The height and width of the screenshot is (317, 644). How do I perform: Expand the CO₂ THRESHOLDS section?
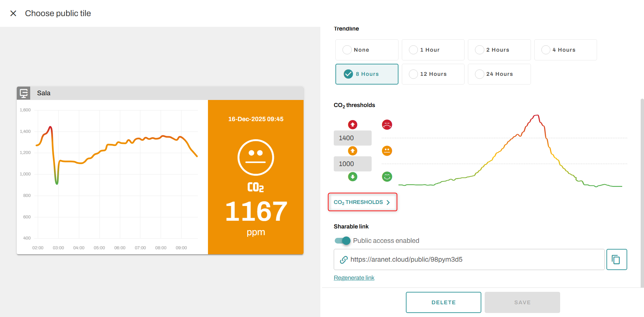(362, 202)
